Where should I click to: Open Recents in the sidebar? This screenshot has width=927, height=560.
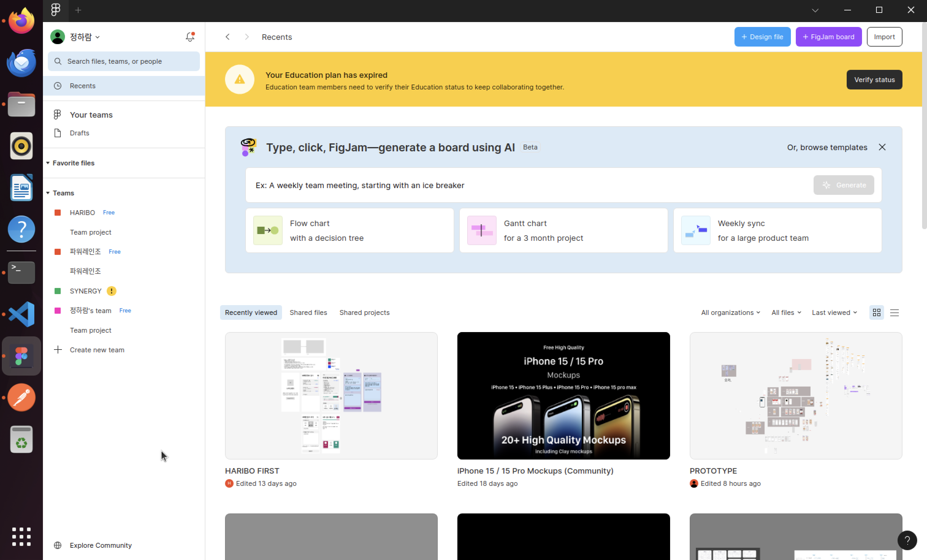pos(124,86)
